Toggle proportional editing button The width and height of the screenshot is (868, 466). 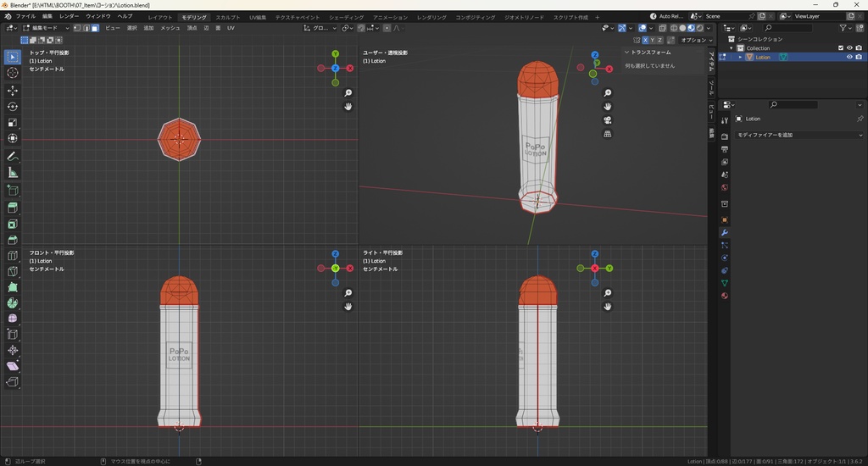click(x=387, y=28)
